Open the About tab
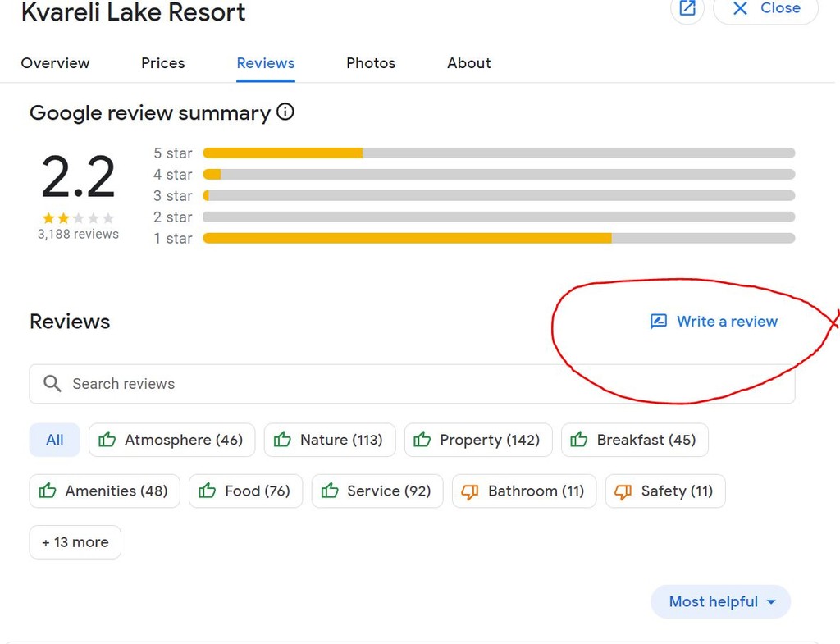This screenshot has width=840, height=644. click(468, 63)
